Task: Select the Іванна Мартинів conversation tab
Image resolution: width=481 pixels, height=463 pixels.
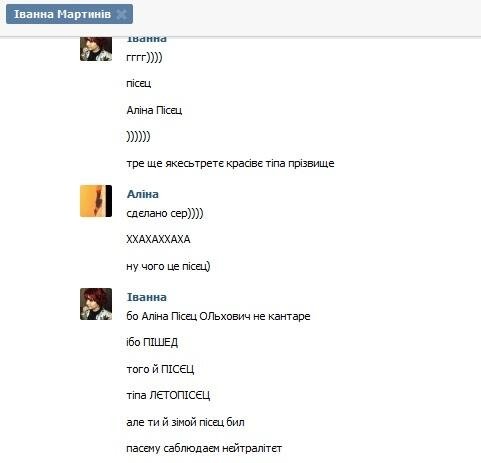Action: 69,14
